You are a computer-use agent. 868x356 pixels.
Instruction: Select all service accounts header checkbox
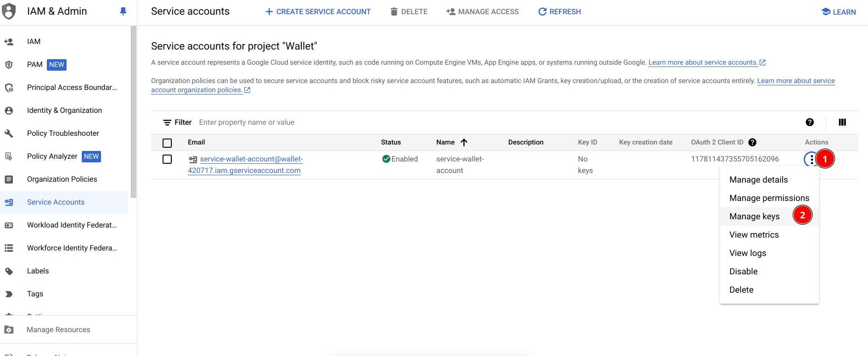tap(167, 143)
